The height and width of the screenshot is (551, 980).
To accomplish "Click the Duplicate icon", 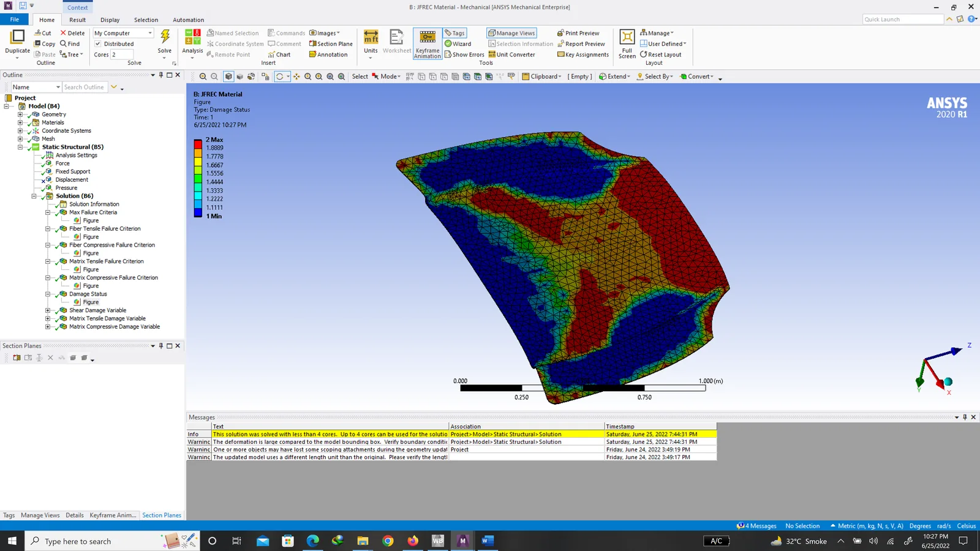I will (x=17, y=37).
